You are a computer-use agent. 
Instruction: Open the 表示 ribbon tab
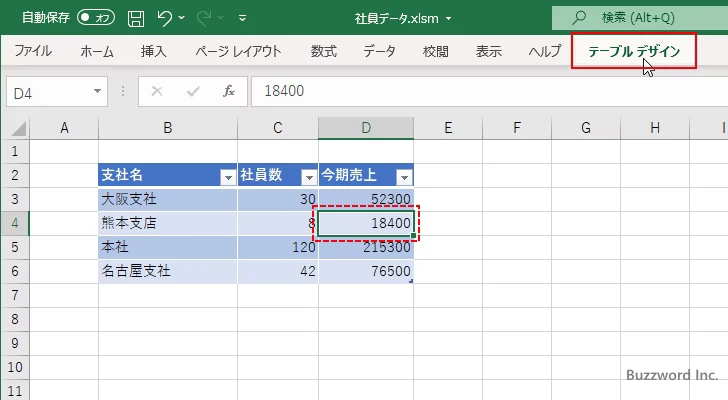[x=488, y=51]
